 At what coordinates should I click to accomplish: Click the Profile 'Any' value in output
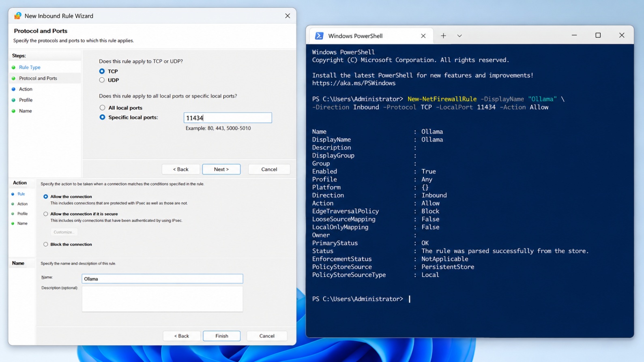click(x=427, y=180)
